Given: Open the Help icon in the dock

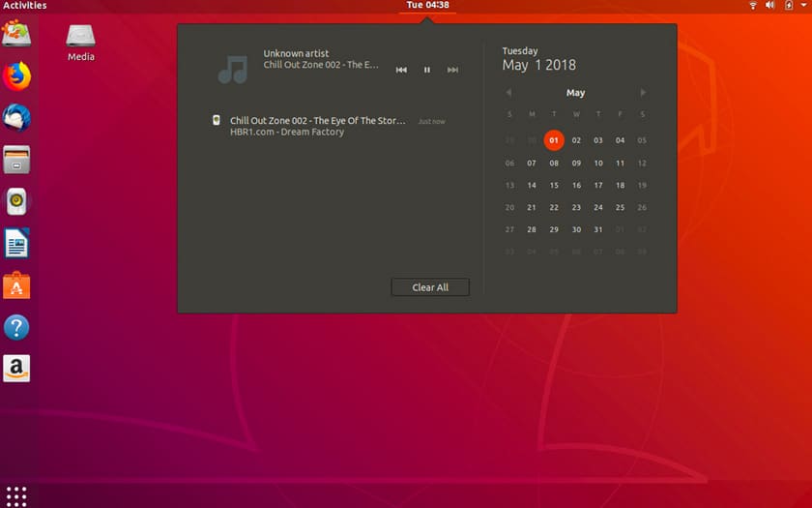Looking at the screenshot, I should click(16, 327).
